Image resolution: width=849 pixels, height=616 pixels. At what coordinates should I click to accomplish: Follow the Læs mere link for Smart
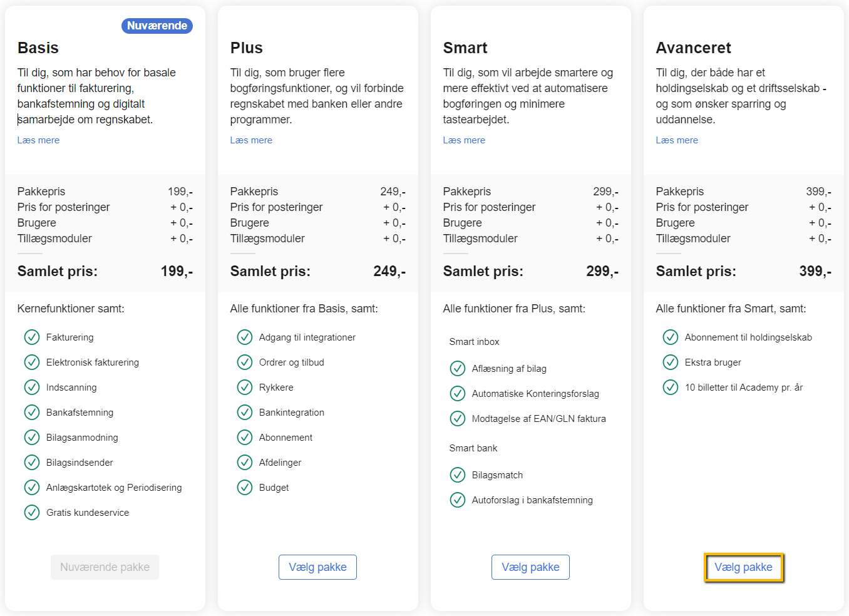click(x=464, y=140)
